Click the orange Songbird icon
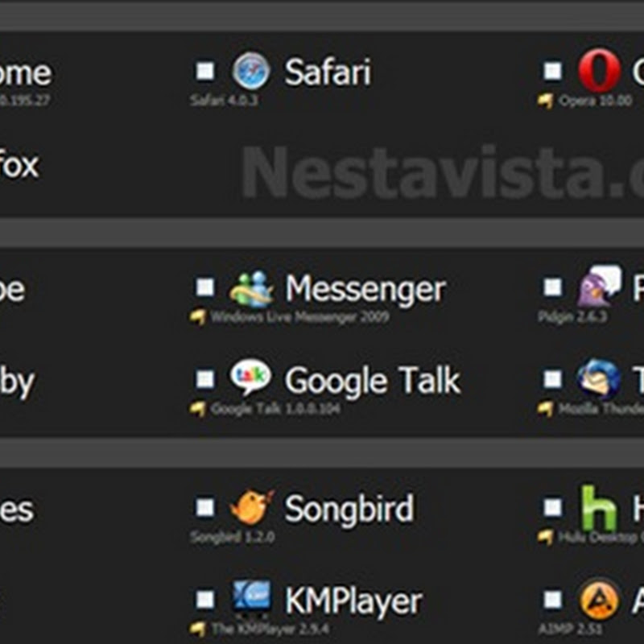This screenshot has height=644, width=644. [251, 508]
